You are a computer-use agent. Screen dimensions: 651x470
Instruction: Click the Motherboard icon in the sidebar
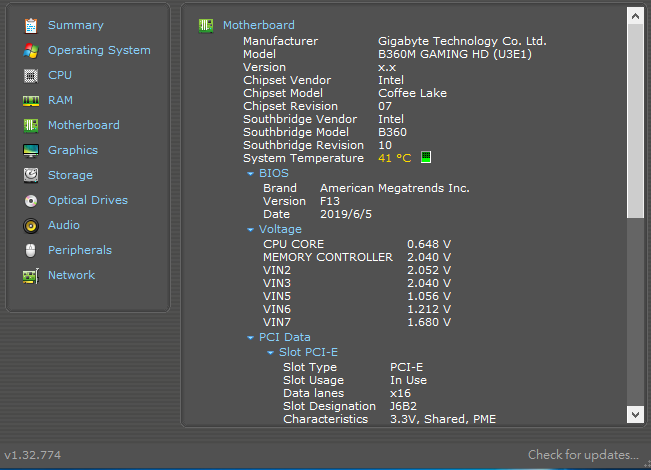(31, 125)
